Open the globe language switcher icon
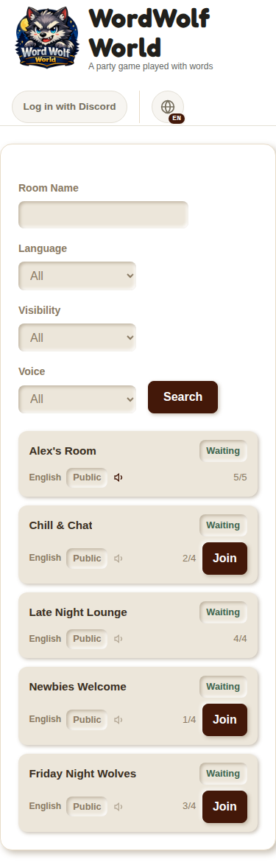 [168, 107]
